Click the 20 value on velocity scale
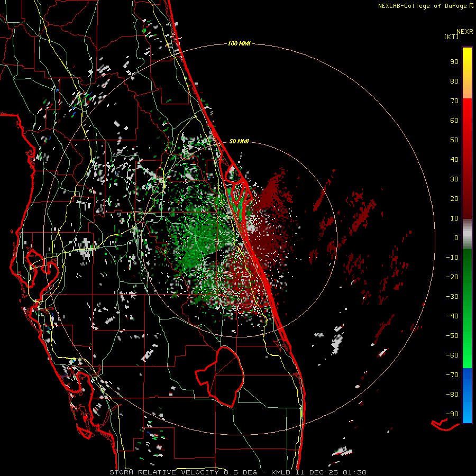This screenshot has height=476, width=476. (x=454, y=199)
